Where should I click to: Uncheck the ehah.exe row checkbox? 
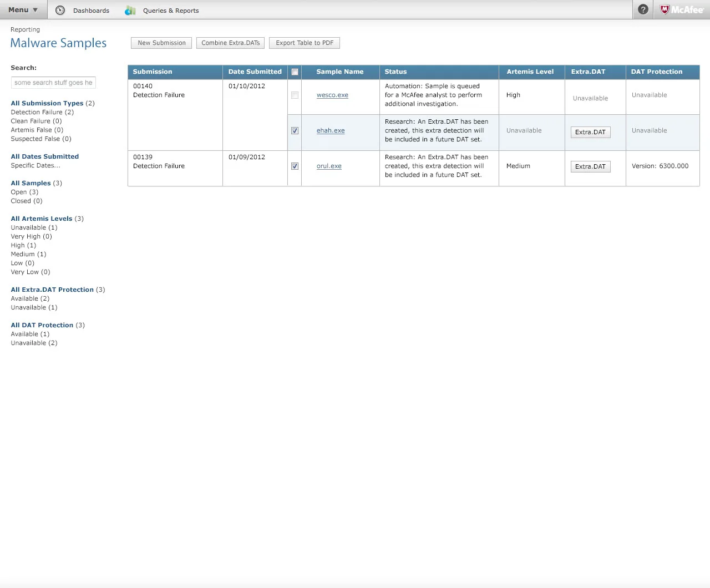point(295,130)
